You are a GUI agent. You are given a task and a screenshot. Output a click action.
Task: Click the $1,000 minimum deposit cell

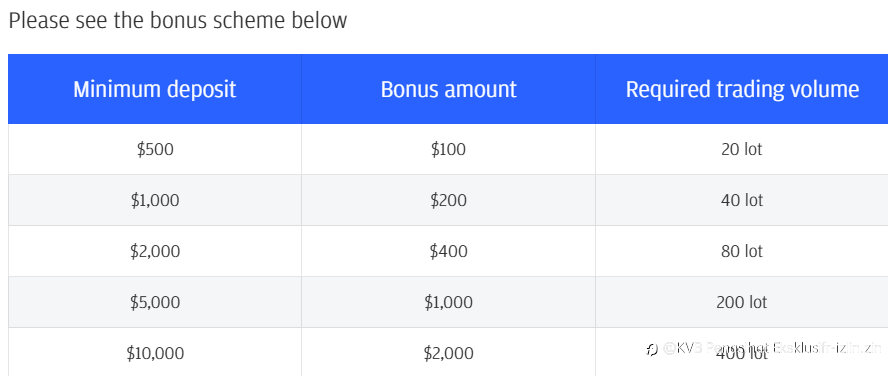point(155,200)
